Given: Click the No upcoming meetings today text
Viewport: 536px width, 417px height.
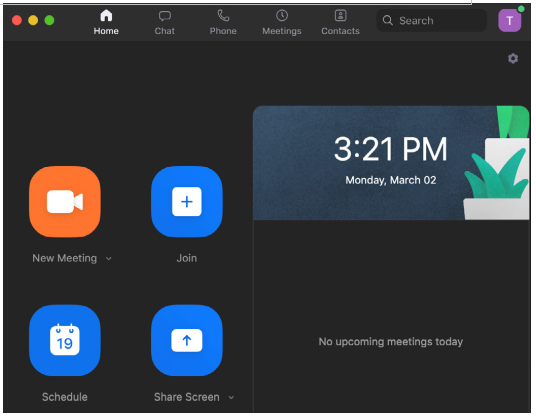Looking at the screenshot, I should [x=391, y=342].
